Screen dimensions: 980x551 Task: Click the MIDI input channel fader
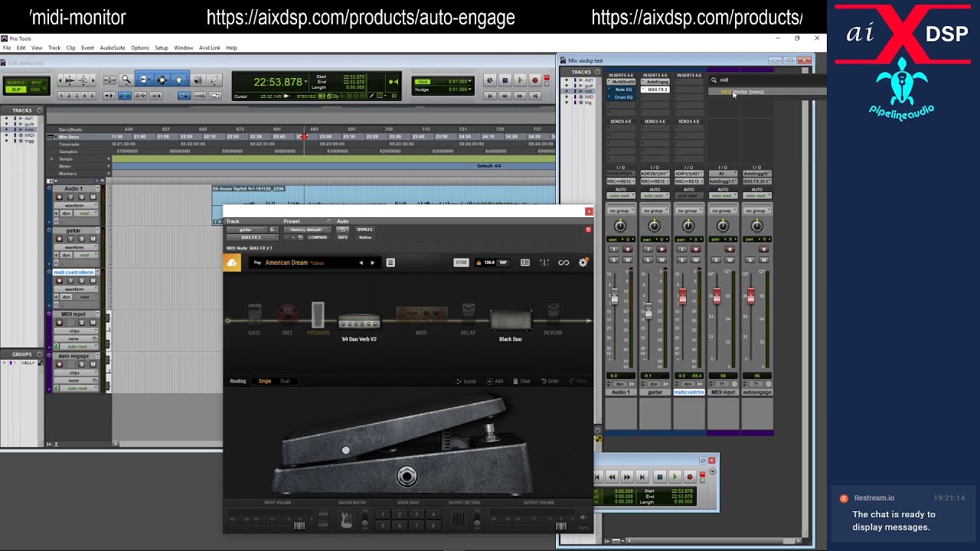click(x=717, y=295)
